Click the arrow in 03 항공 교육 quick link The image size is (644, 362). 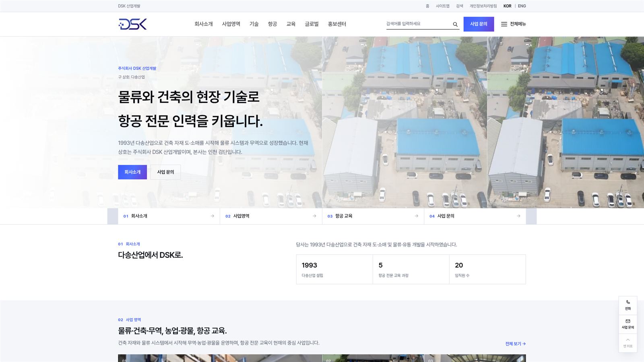416,216
